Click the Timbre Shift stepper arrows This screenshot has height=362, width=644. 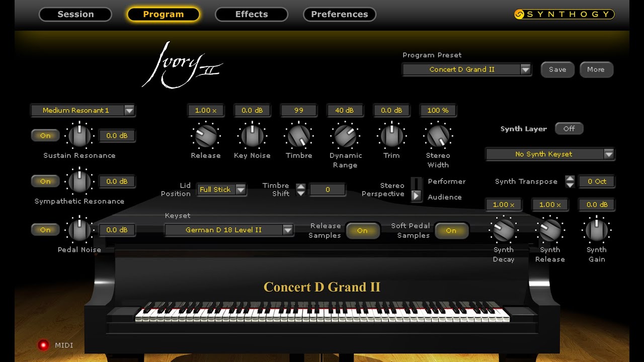301,190
